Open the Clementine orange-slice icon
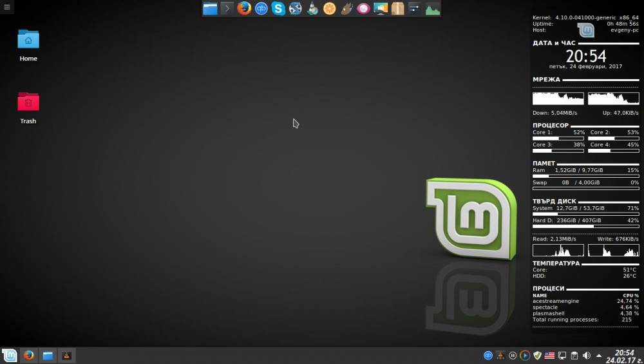The height and width of the screenshot is (364, 644). tap(329, 8)
